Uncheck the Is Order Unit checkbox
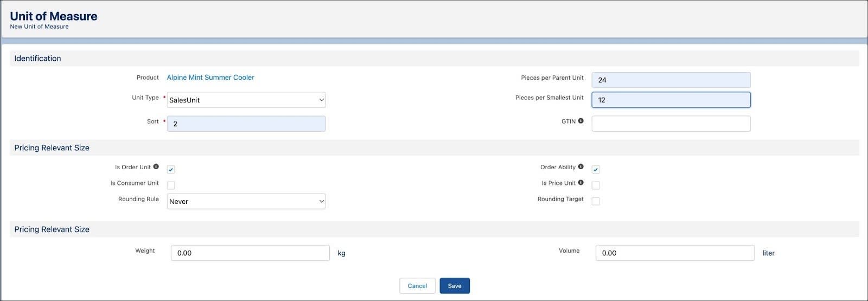The width and height of the screenshot is (868, 301). point(171,169)
